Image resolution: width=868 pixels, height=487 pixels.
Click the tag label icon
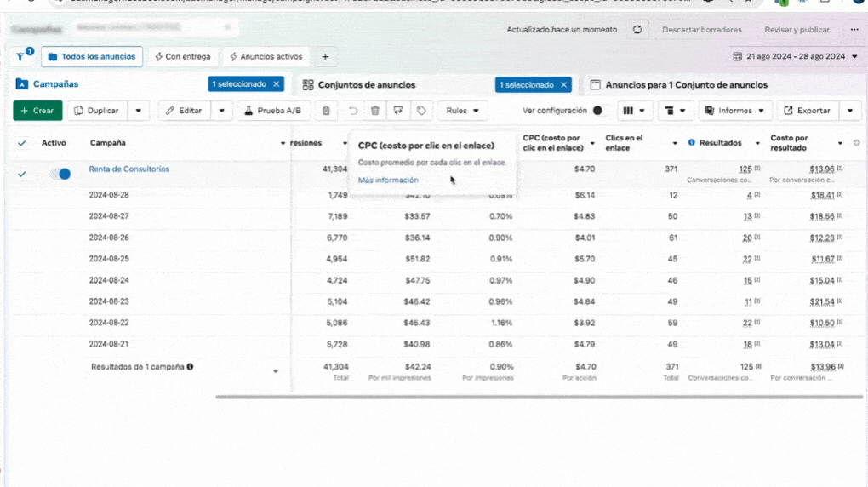(x=420, y=111)
